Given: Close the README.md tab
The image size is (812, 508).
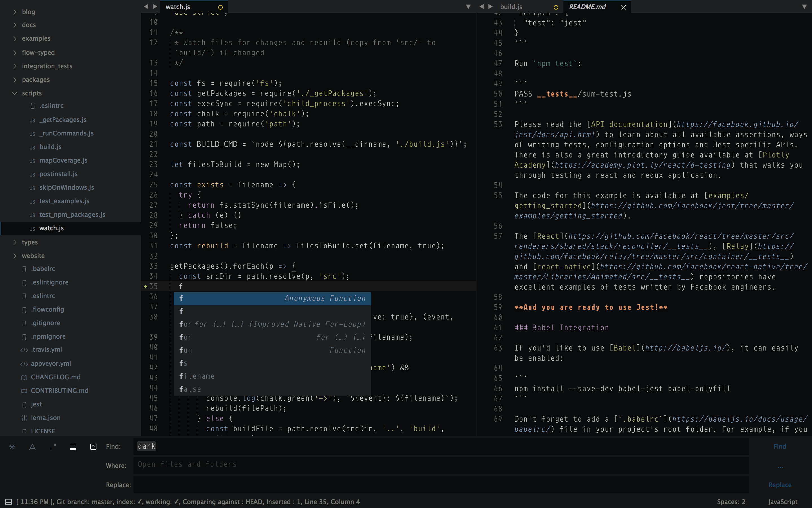Looking at the screenshot, I should (x=623, y=7).
